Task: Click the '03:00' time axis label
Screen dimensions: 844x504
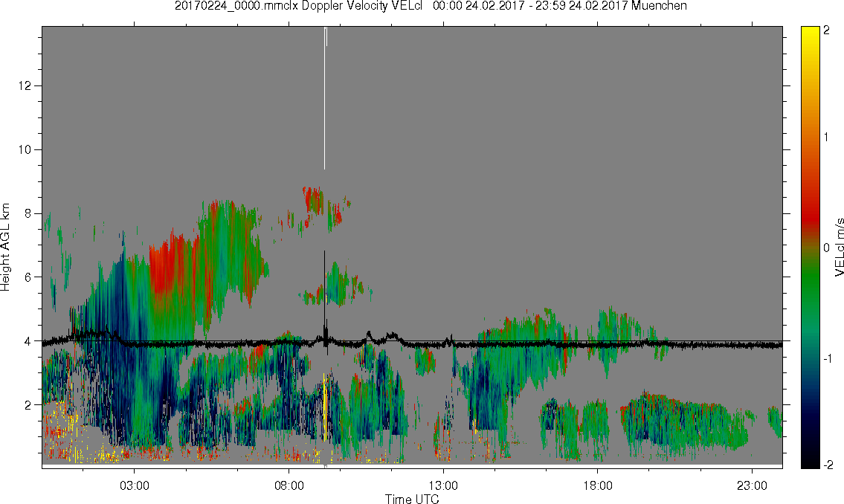Action: (x=134, y=486)
